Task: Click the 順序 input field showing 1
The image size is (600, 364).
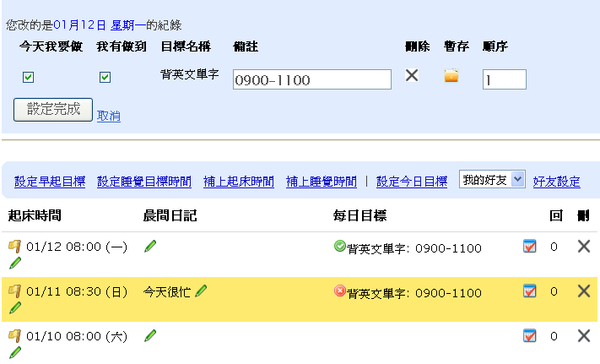Action: point(504,80)
